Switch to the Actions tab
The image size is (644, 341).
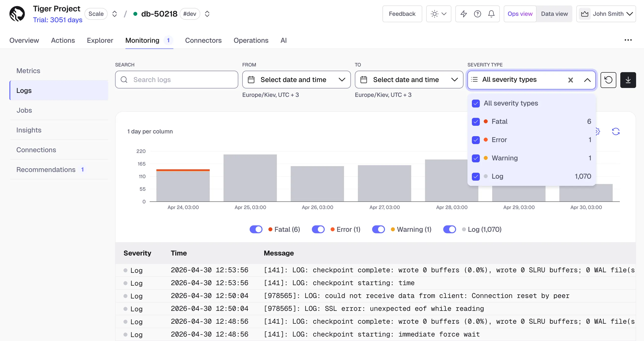point(63,40)
